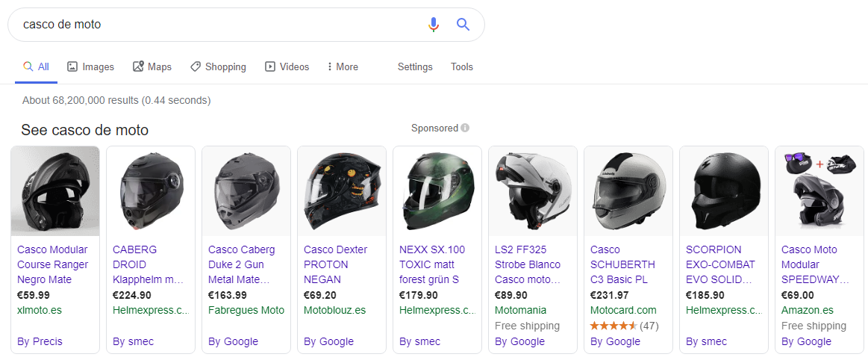This screenshot has width=868, height=363.
Task: Click the Casco SCHUBERTH C3 Basic link
Action: pyautogui.click(x=622, y=264)
